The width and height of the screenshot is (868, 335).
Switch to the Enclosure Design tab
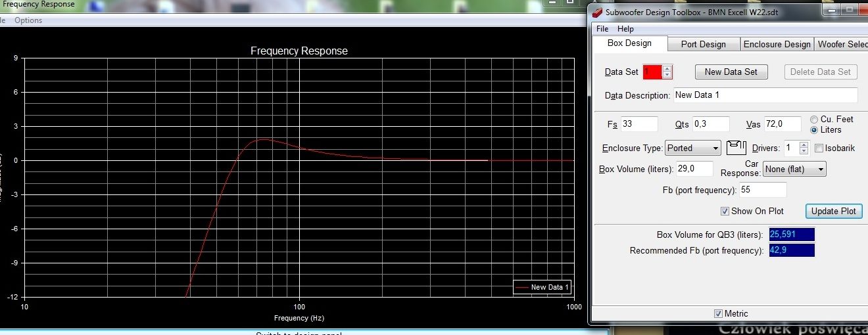[777, 44]
